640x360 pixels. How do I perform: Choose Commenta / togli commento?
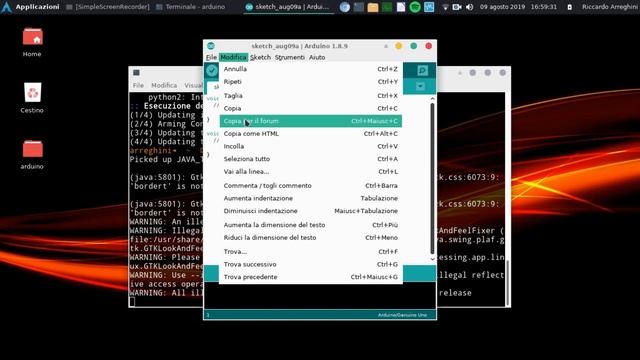311,185
